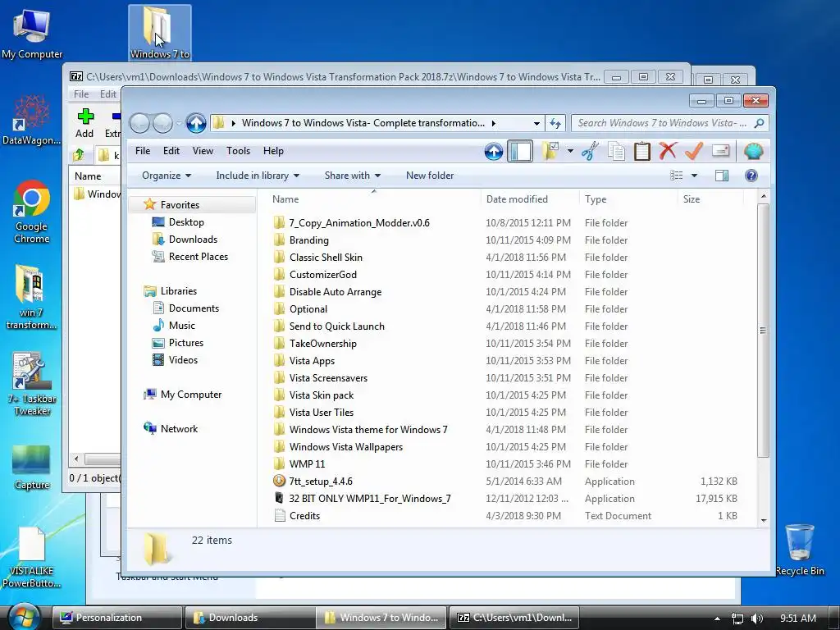Click the Start orb button
840x630 pixels.
point(24,616)
